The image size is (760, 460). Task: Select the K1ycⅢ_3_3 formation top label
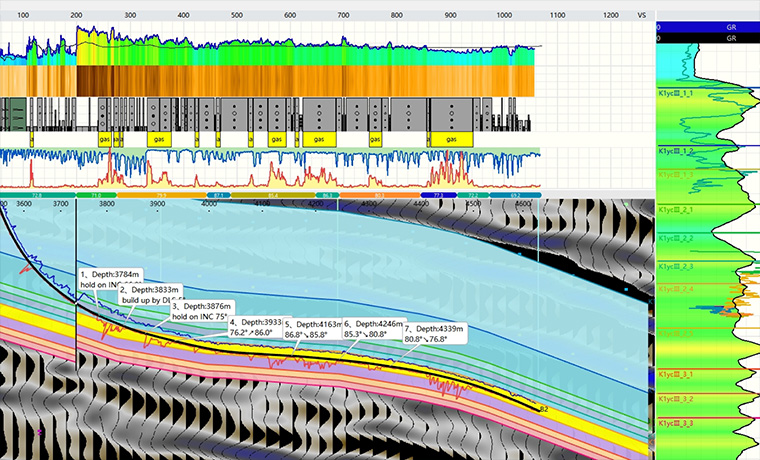pyautogui.click(x=675, y=424)
